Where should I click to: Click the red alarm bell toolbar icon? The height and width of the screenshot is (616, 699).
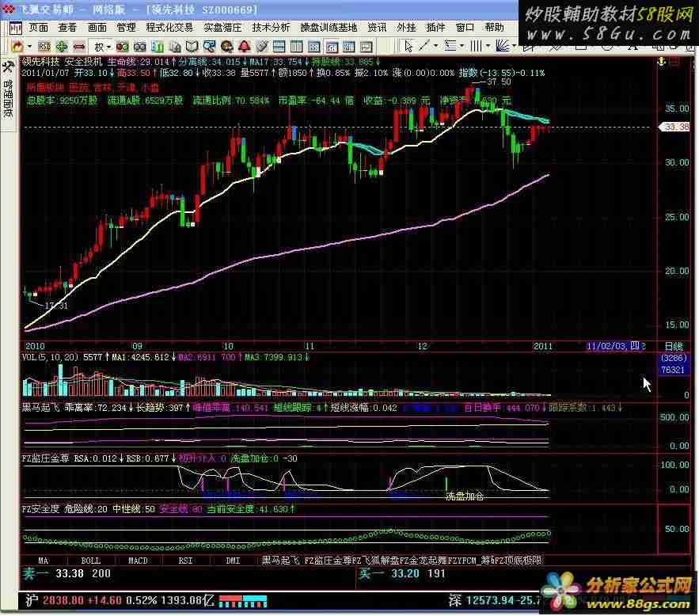[244, 47]
